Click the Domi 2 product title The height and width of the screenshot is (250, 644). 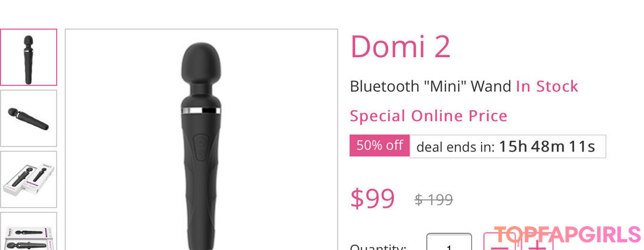[400, 47]
